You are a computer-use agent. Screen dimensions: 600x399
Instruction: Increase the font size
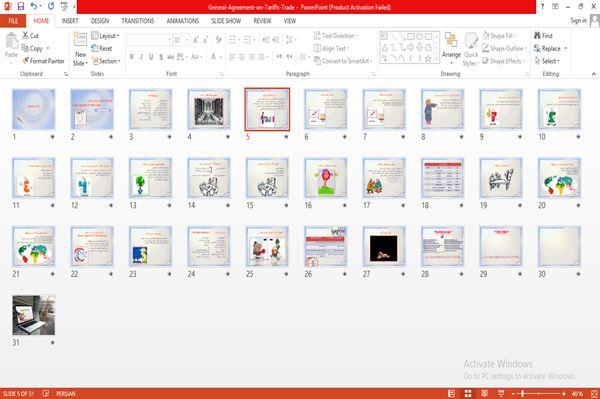[196, 40]
